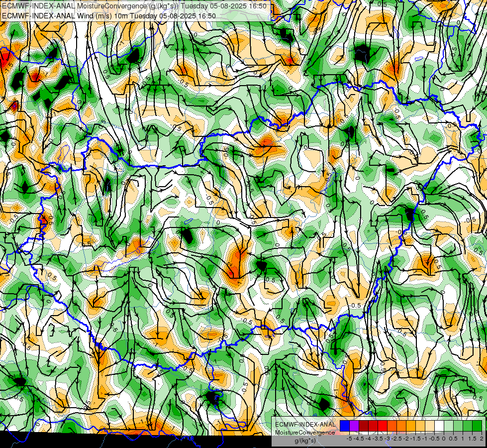487x448 pixels.
Task: Click the 'g/(kg*s)' unit label in the legend
Action: point(305,441)
